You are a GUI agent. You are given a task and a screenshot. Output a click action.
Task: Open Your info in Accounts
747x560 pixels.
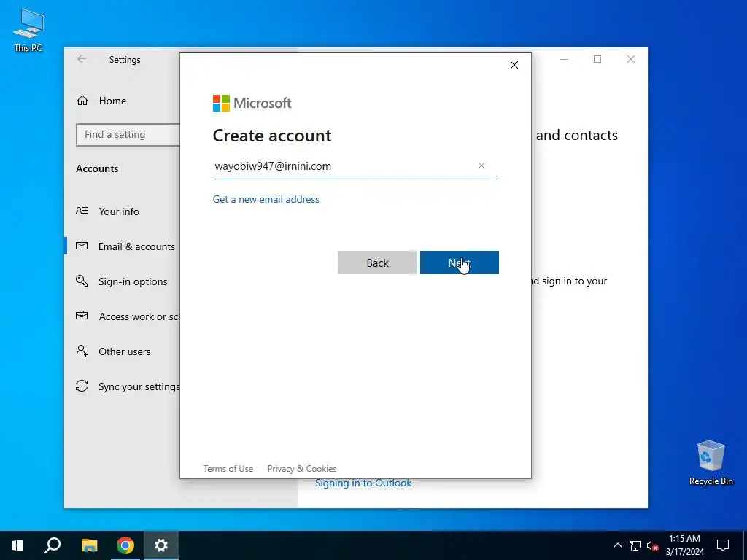(119, 211)
